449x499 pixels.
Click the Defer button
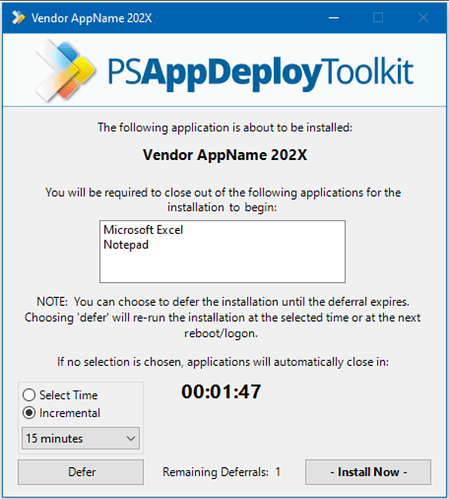[81, 472]
